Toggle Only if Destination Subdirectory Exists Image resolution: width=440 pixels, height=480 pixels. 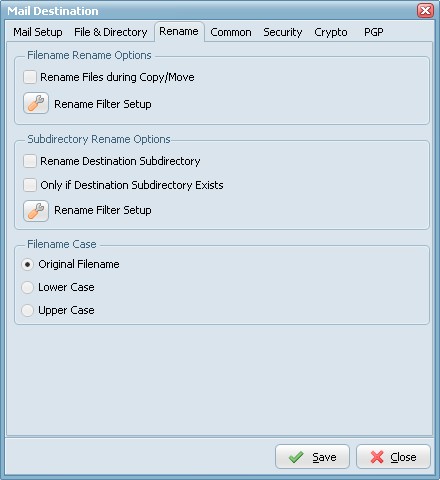point(30,185)
